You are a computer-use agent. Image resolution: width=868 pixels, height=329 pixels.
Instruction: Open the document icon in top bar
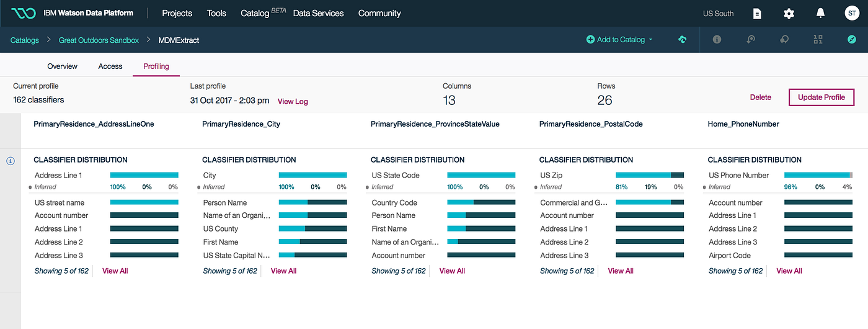tap(757, 14)
